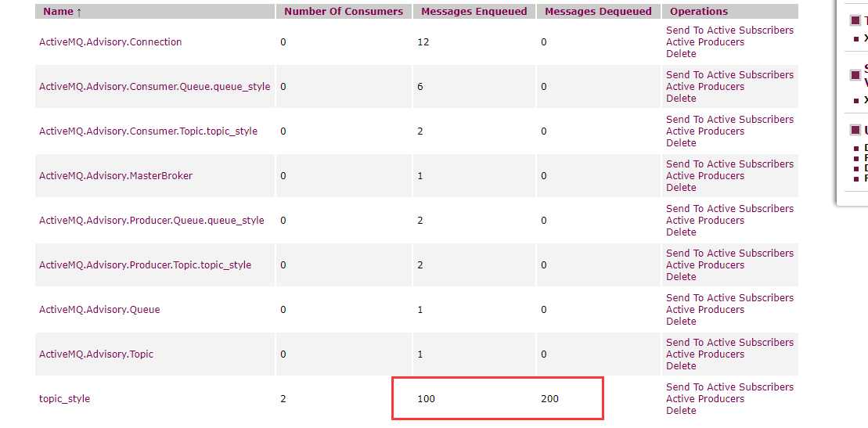Delete the topic_style topic
The width and height of the screenshot is (868, 428).
click(x=681, y=410)
